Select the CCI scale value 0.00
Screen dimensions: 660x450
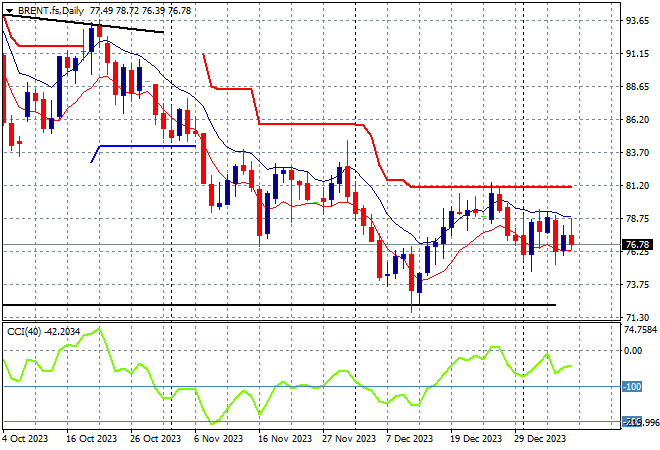(x=633, y=351)
